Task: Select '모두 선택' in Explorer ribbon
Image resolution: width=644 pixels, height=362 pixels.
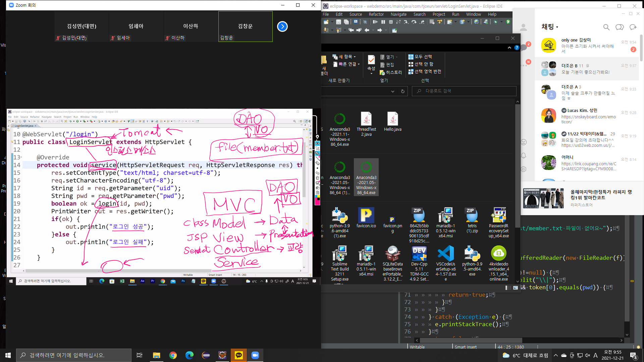Action: [420, 57]
